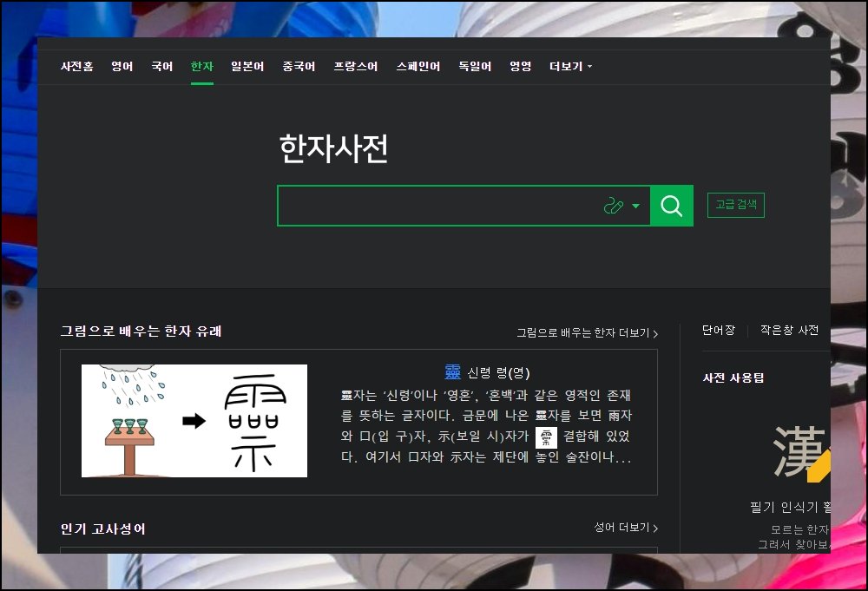Click the 필기 인식기 tip title
This screenshot has width=868, height=591.
790,507
